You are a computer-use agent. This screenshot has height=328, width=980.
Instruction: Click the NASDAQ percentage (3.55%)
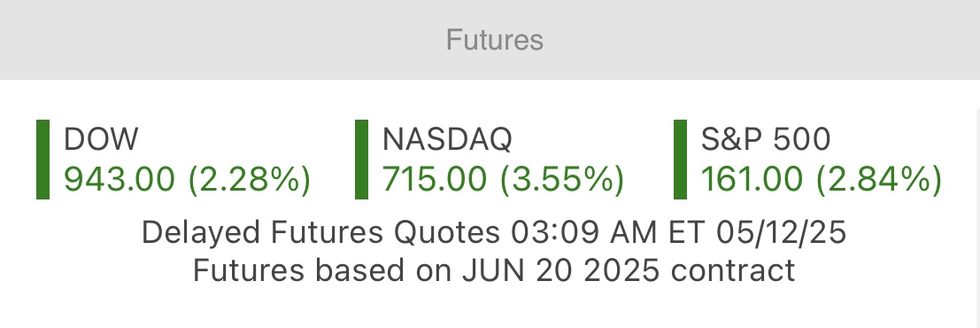click(x=562, y=180)
